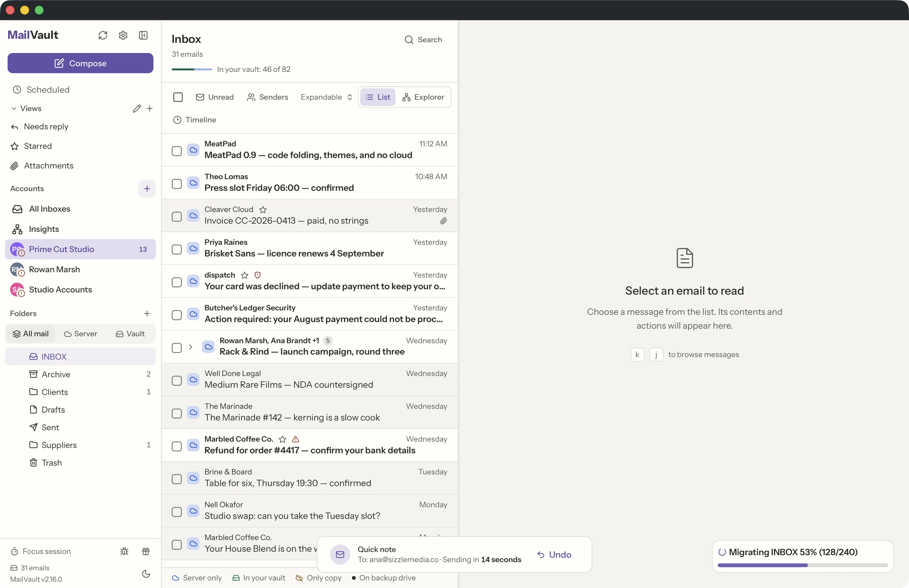Image resolution: width=909 pixels, height=588 pixels.
Task: Select the Priya Raines email checkbox
Action: 176,250
